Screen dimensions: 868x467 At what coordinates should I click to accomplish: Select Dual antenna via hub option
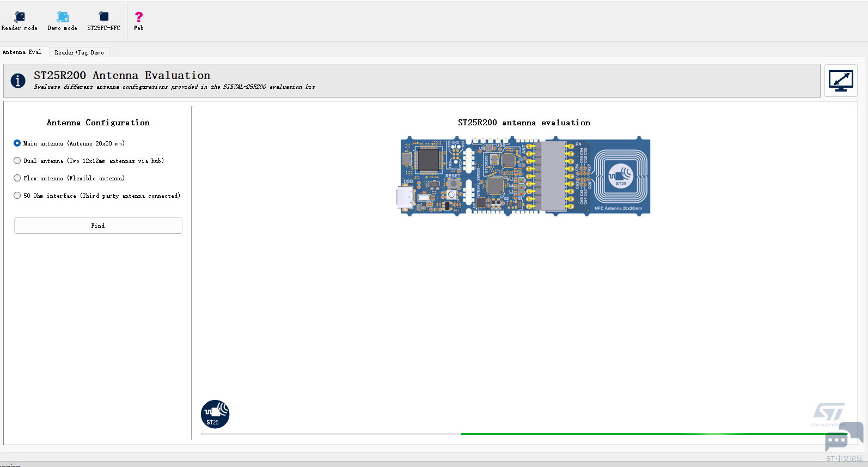(x=89, y=161)
